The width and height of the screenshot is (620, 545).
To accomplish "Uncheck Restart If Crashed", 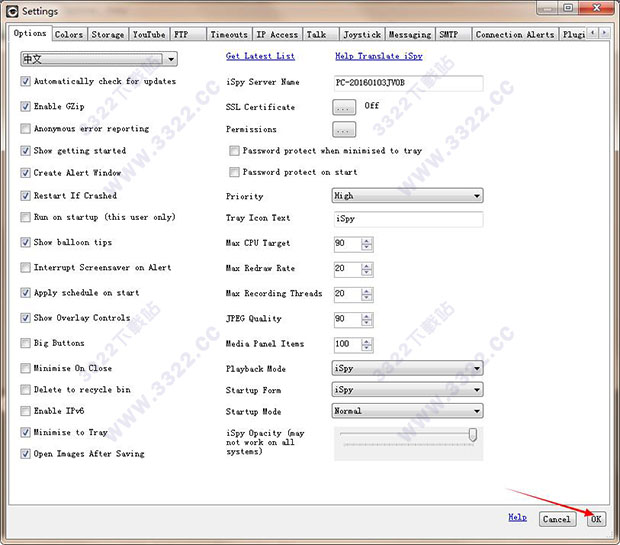I will coord(26,196).
